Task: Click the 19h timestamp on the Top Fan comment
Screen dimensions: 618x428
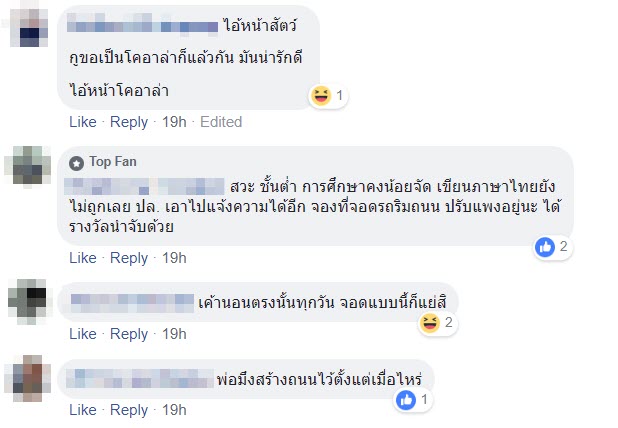Action: [x=174, y=258]
